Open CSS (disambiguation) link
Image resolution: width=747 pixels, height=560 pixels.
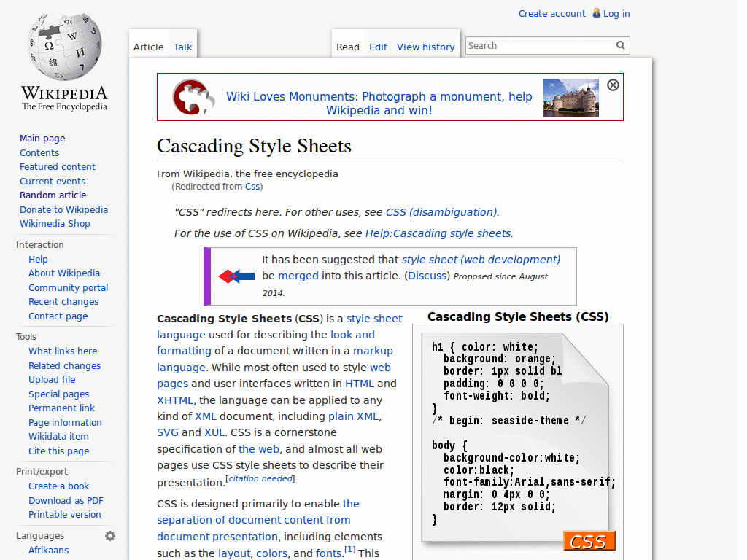(441, 212)
